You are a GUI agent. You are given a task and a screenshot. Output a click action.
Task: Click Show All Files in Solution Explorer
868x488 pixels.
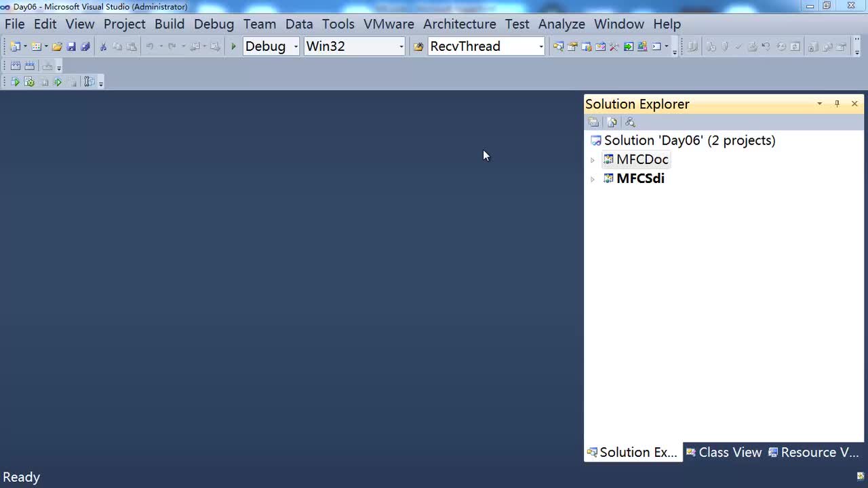pyautogui.click(x=612, y=123)
